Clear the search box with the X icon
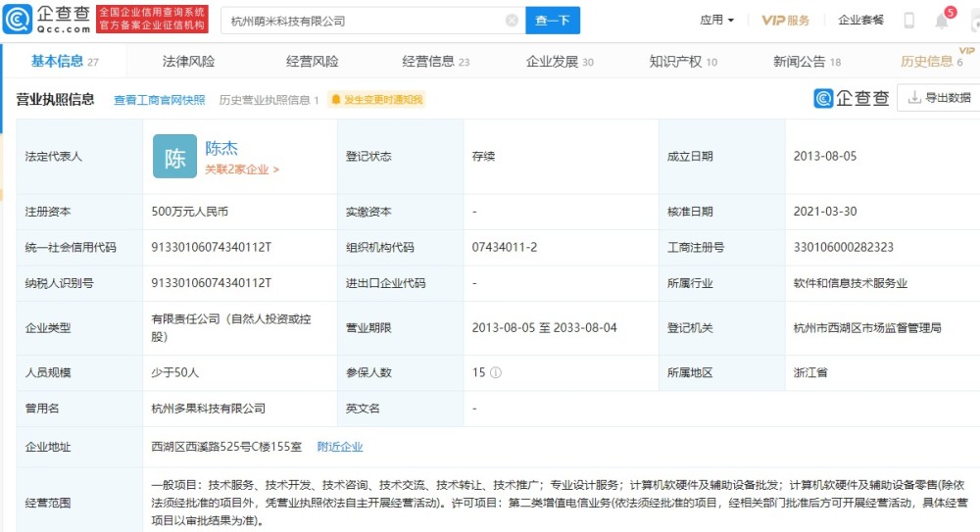Viewport: 980px width, 532px height. [x=512, y=21]
